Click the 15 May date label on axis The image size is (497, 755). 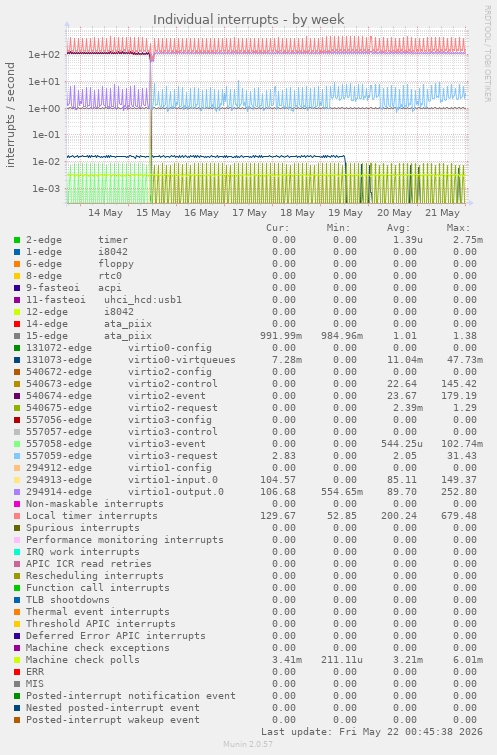tap(153, 213)
